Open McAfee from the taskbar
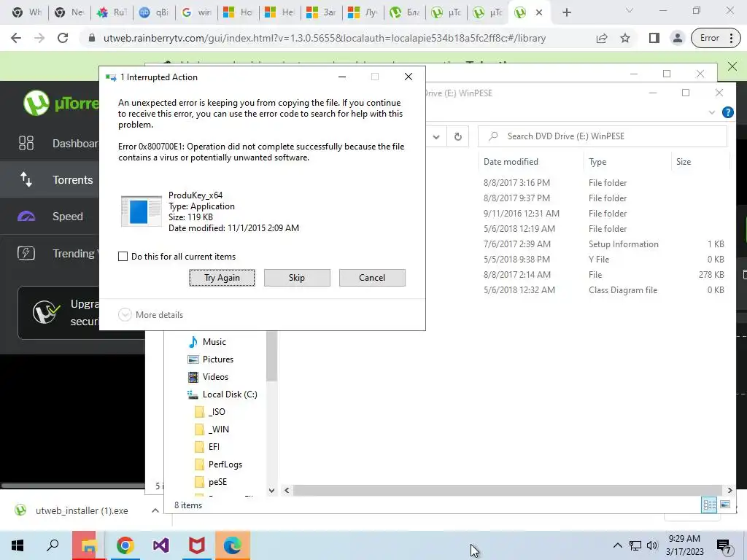This screenshot has height=560, width=747. pos(196,545)
